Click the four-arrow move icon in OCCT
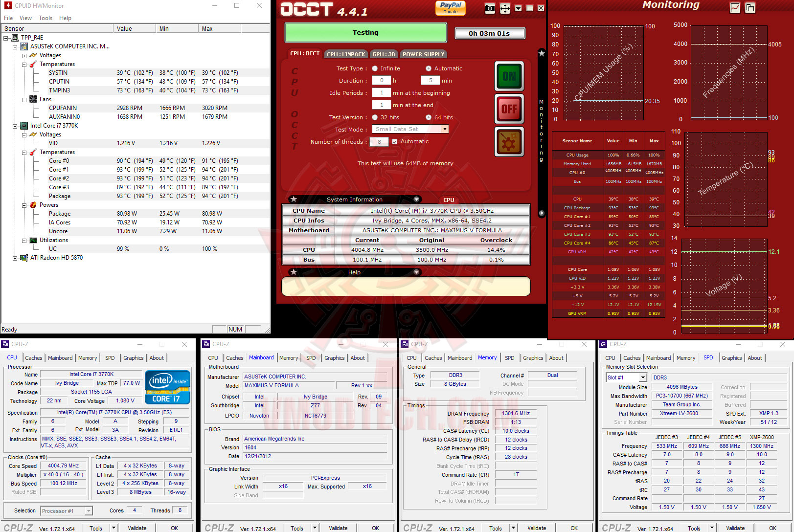The width and height of the screenshot is (794, 532). point(505,8)
